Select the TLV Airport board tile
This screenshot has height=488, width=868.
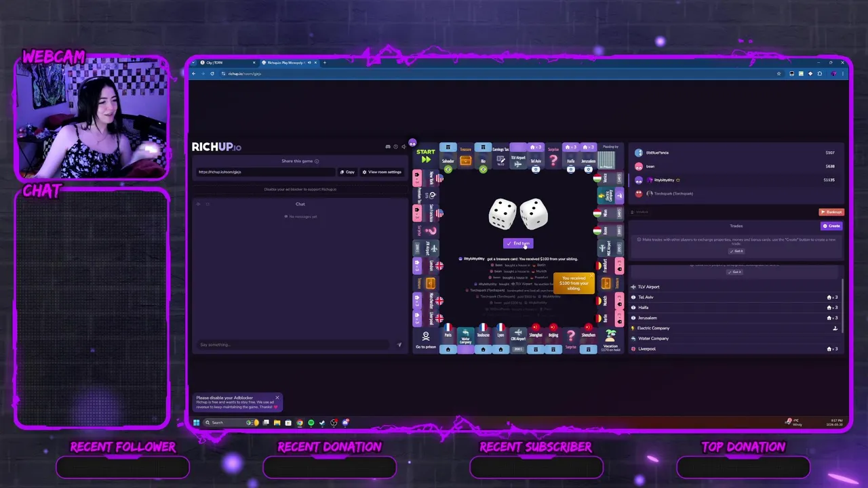(518, 156)
